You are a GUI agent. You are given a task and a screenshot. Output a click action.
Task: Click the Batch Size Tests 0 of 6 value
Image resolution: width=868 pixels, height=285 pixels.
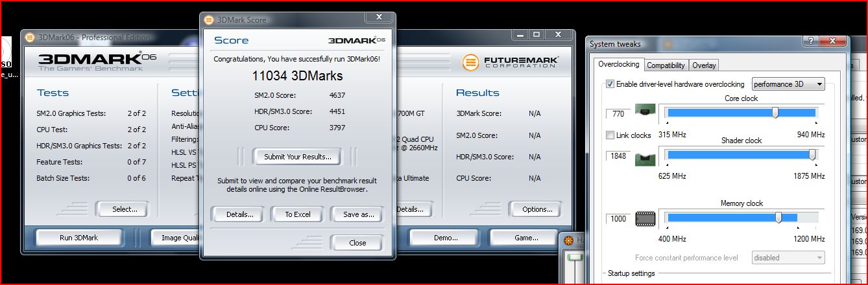[137, 178]
